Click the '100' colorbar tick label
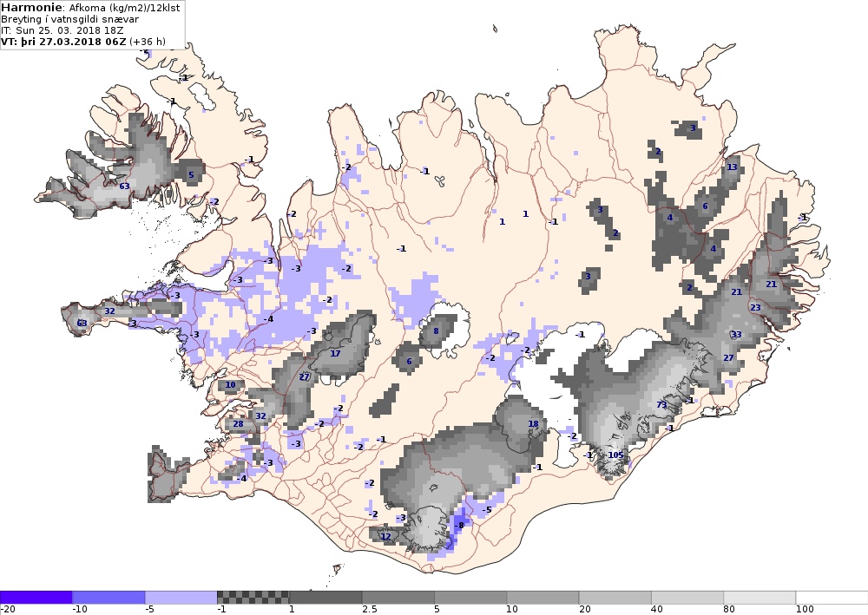The width and height of the screenshot is (868, 615). tap(805, 610)
